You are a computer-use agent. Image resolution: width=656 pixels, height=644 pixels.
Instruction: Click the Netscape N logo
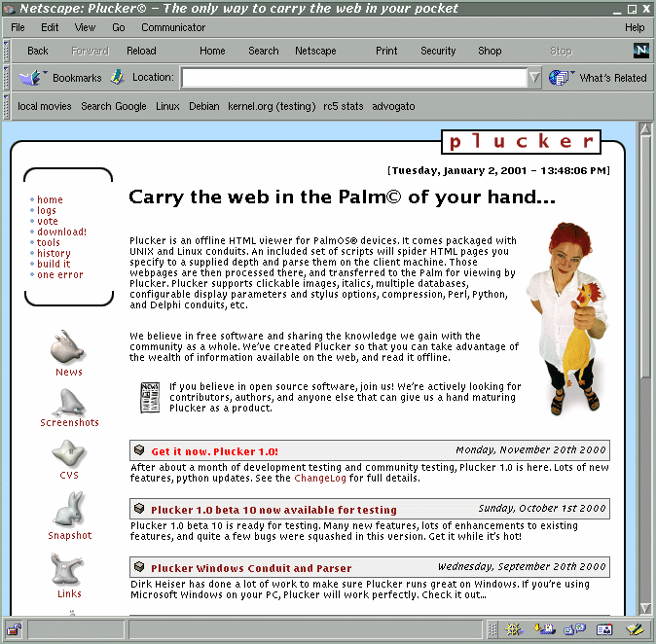[x=640, y=51]
